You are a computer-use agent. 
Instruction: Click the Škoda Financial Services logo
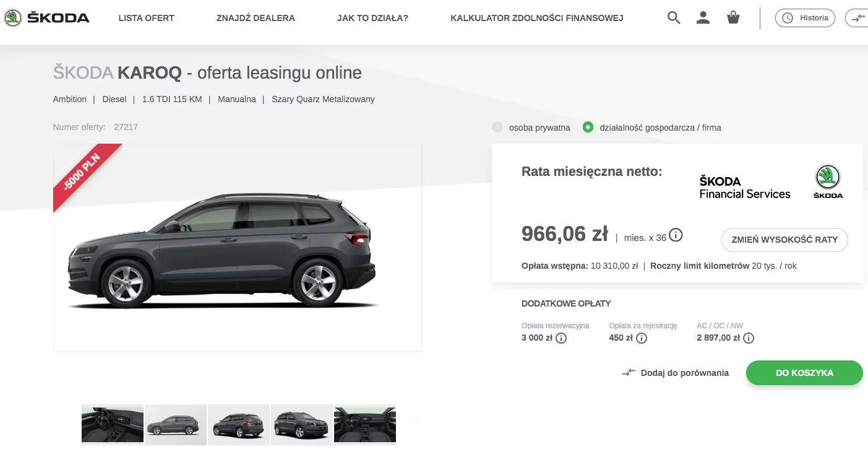tap(745, 188)
